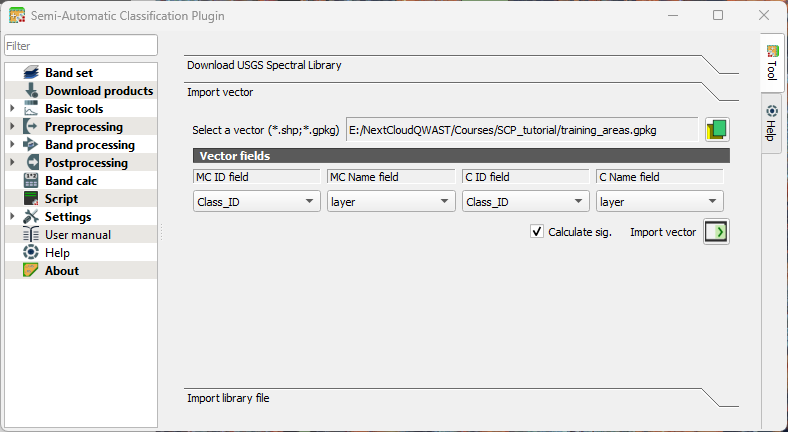Expand the Basic tools tree item
Viewport: 788px width, 432px height.
pyautogui.click(x=12, y=109)
